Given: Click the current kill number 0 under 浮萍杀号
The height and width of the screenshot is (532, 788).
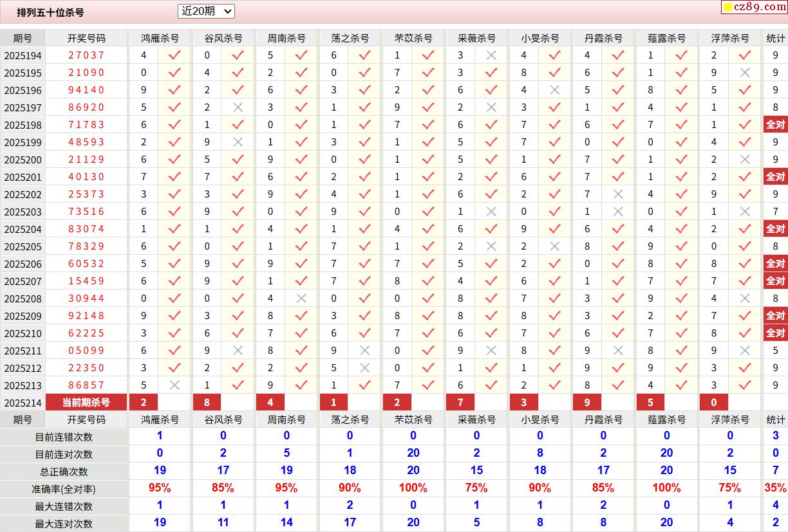Looking at the screenshot, I should click(x=714, y=403).
